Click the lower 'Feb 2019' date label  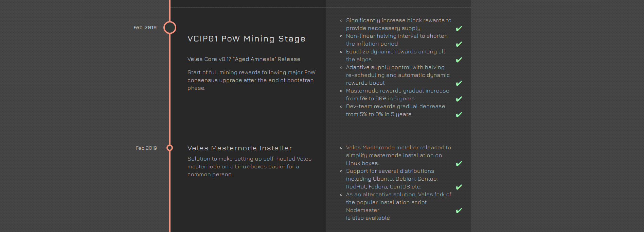[146, 148]
